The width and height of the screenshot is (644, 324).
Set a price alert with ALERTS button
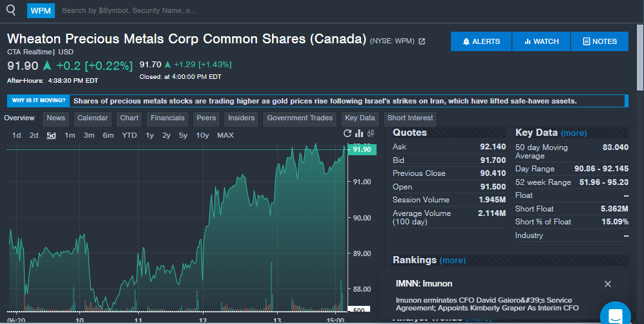click(x=481, y=41)
